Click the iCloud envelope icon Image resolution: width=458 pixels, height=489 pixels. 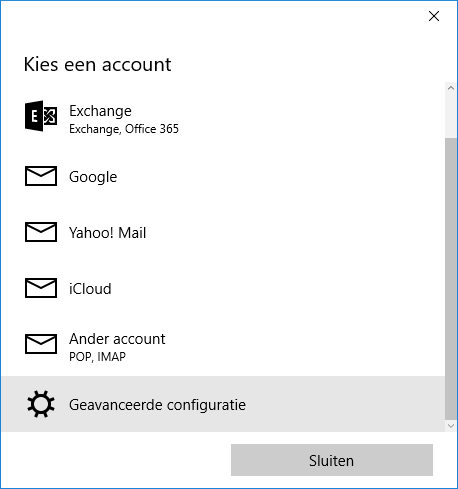pos(41,288)
